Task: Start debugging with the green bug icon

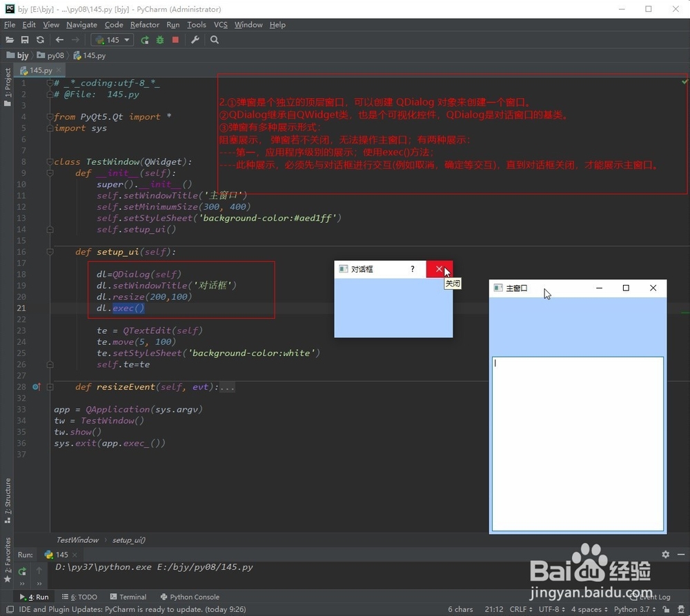Action: [160, 40]
